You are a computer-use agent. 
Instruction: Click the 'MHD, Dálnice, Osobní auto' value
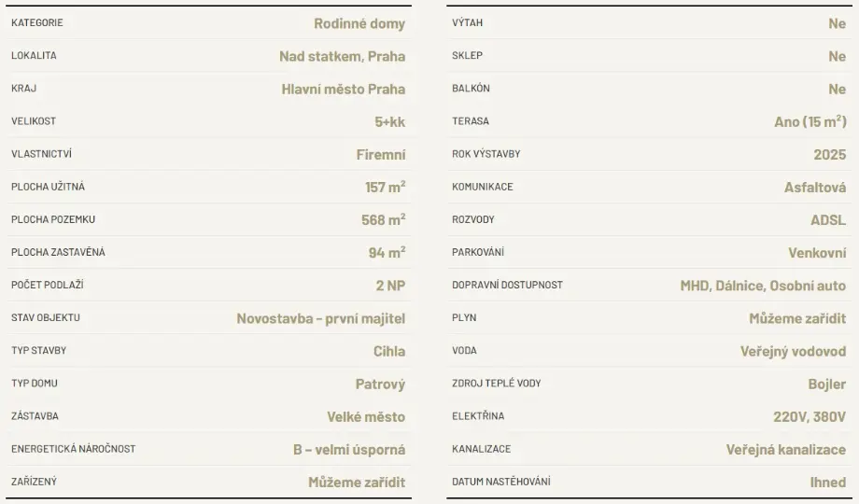tap(763, 286)
